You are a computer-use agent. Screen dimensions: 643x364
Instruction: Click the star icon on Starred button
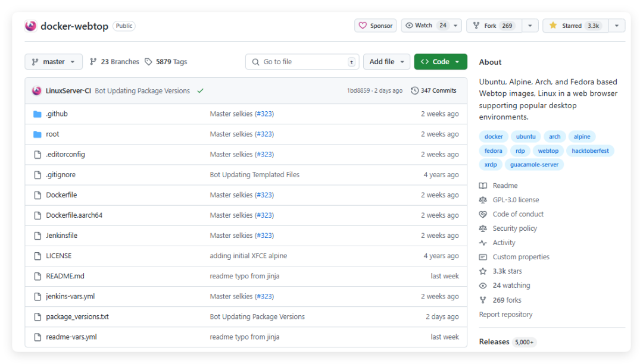[553, 26]
